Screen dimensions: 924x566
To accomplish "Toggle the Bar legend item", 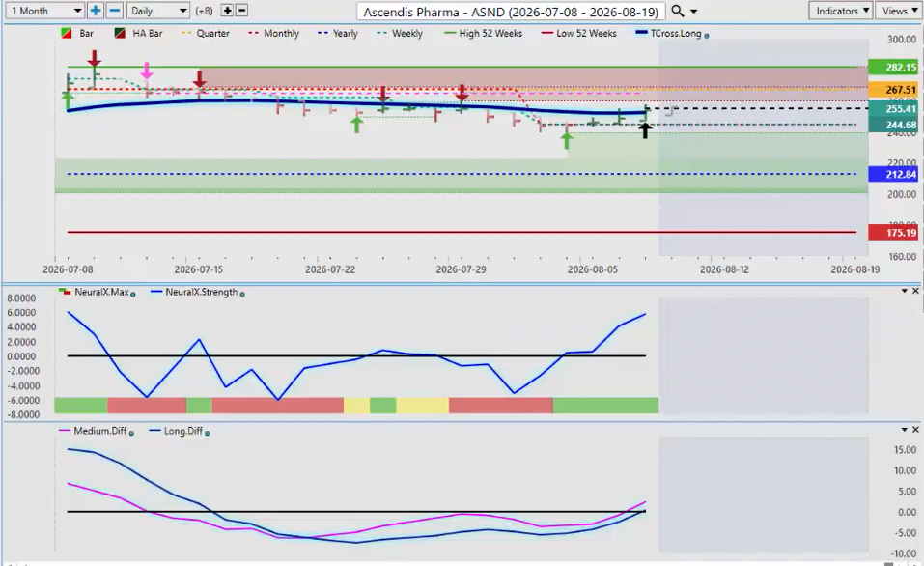I will pyautogui.click(x=77, y=34).
